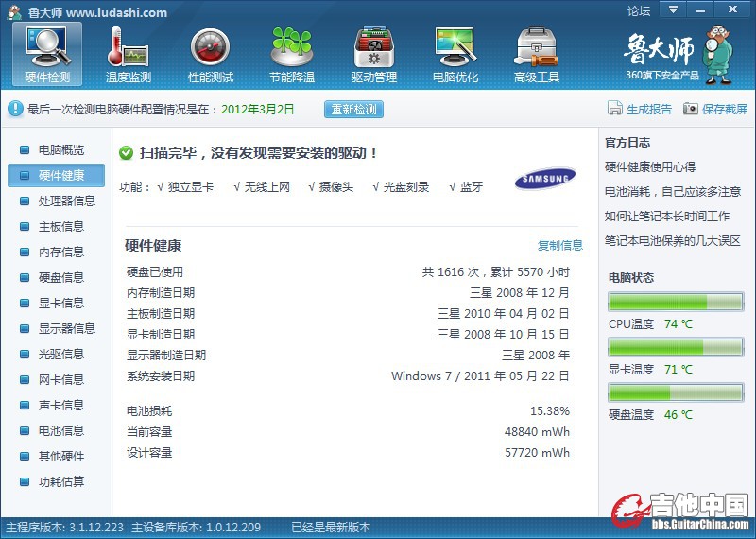Open the 硬件健康使用心得 log article
This screenshot has height=539, width=756.
(x=650, y=167)
